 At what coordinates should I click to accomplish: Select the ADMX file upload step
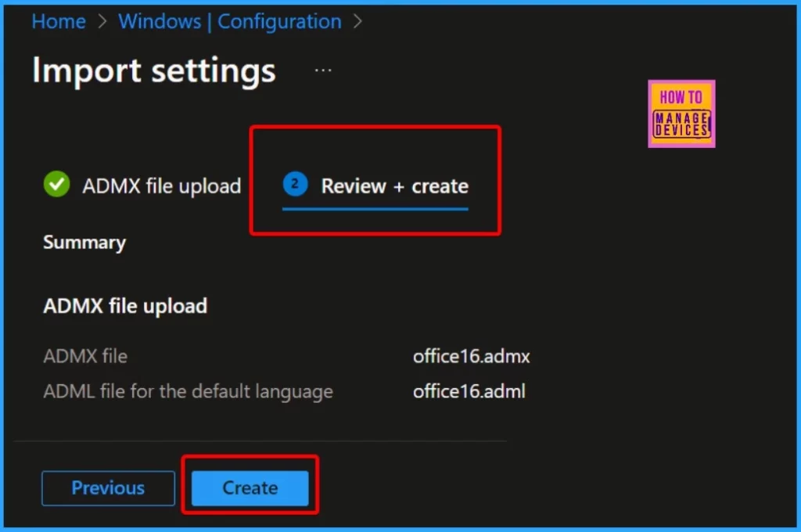[142, 185]
